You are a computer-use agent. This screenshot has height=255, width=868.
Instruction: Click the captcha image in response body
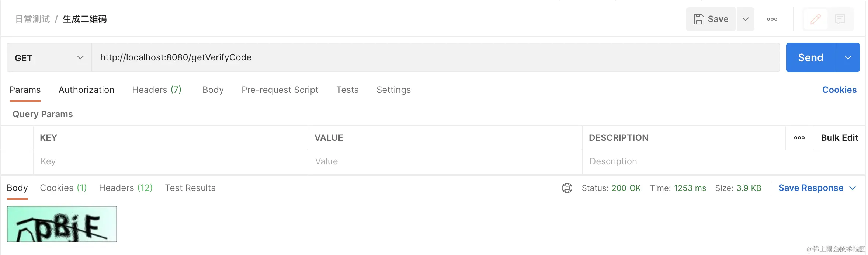coord(62,224)
